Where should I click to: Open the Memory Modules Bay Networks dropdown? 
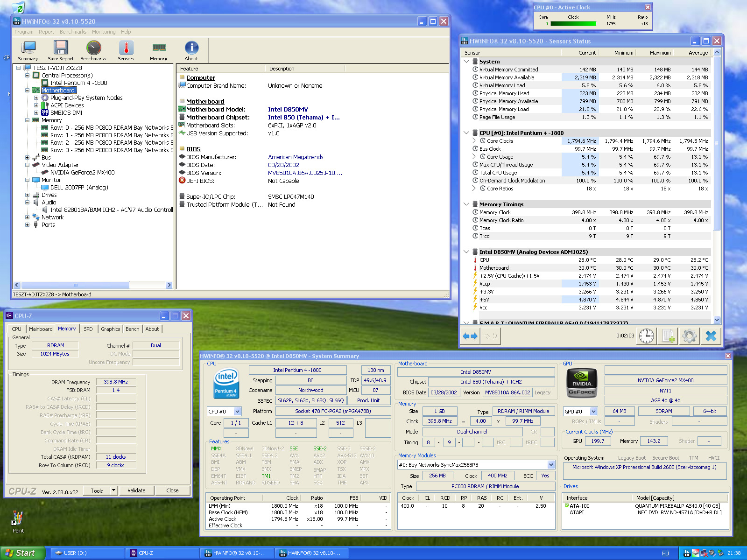(x=551, y=465)
